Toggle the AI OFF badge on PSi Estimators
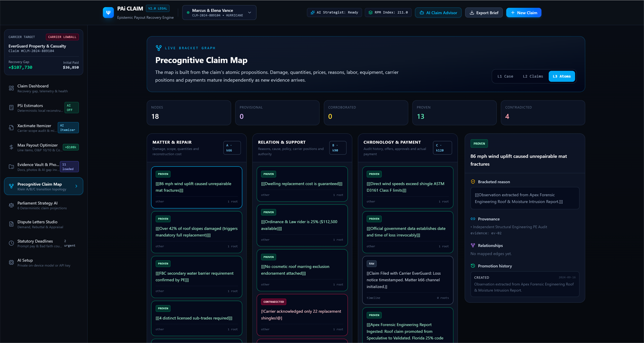The image size is (644, 343). [71, 108]
